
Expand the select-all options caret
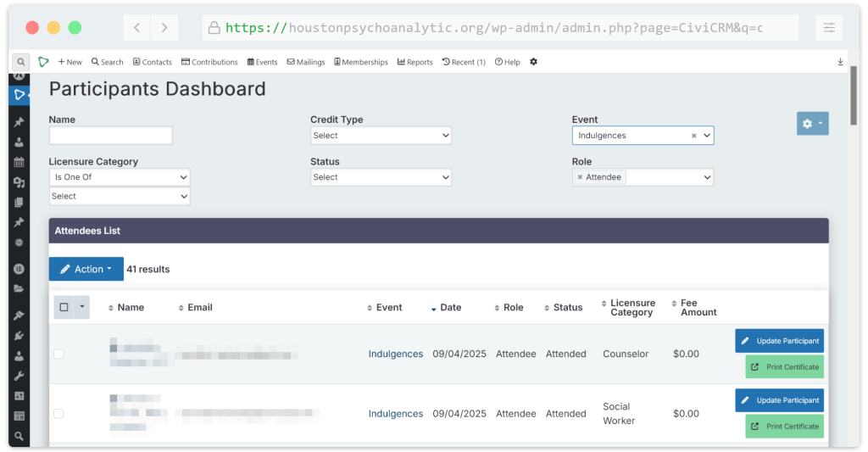pos(82,307)
